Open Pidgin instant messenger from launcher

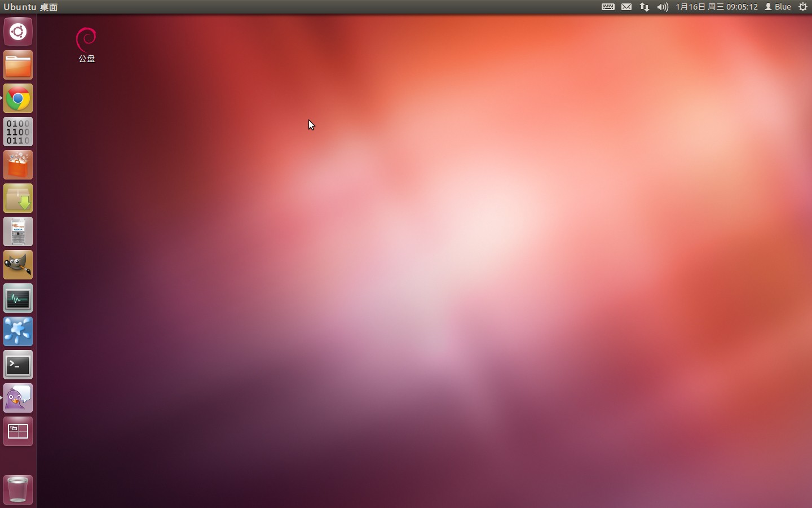(18, 398)
